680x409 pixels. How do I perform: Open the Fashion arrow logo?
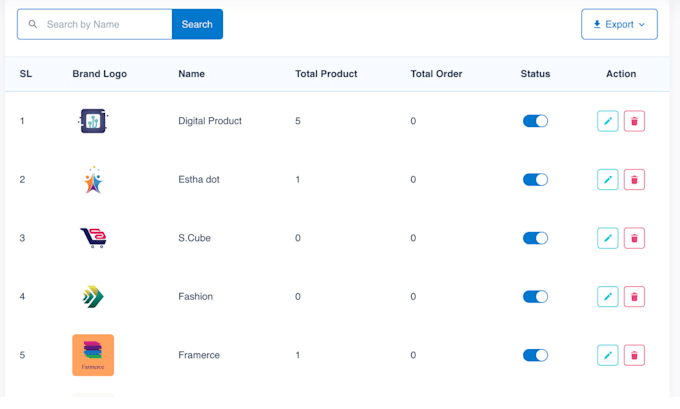(93, 297)
